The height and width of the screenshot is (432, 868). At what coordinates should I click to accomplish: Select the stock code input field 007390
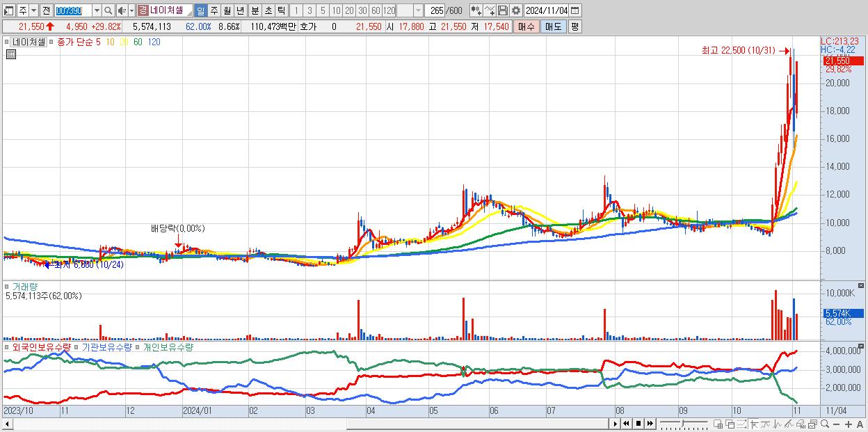[x=72, y=11]
